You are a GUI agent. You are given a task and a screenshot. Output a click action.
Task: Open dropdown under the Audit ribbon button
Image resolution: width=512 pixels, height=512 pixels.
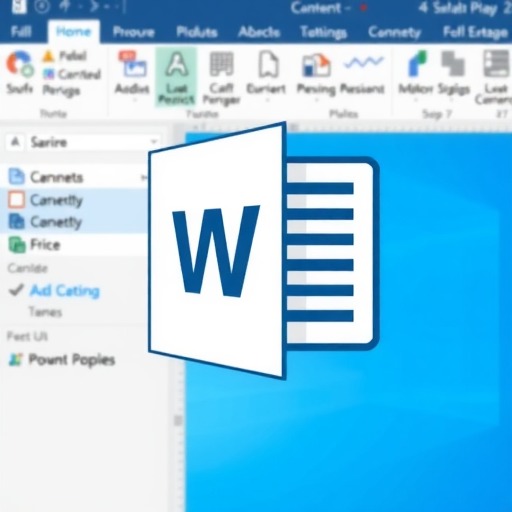[134, 100]
